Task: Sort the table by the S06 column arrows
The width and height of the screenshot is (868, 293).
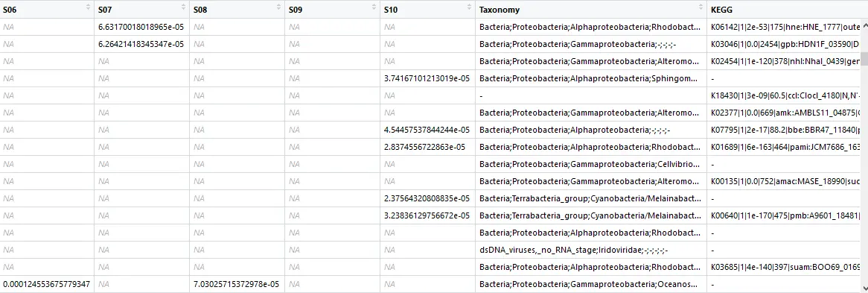Action: click(88, 7)
